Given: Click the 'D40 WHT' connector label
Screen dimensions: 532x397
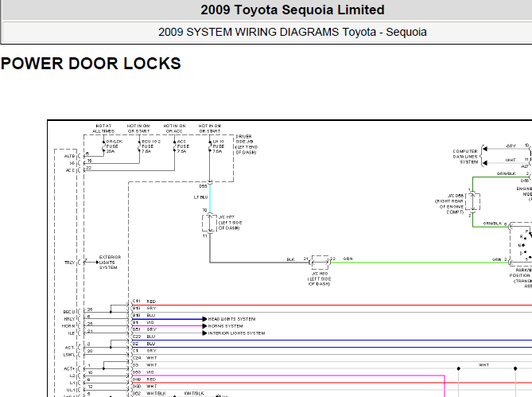Looking at the screenshot, I should 145,387.
